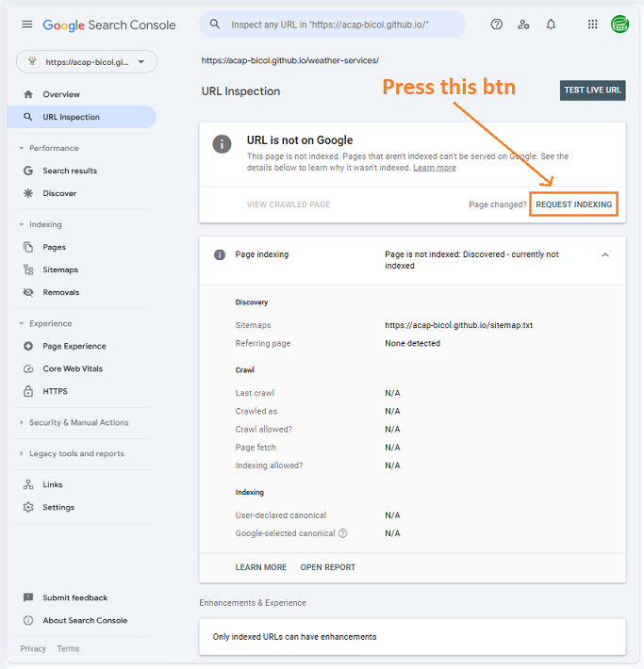This screenshot has height=669, width=644.
Task: Click the Core Web Vitals gauge icon
Action: (28, 368)
